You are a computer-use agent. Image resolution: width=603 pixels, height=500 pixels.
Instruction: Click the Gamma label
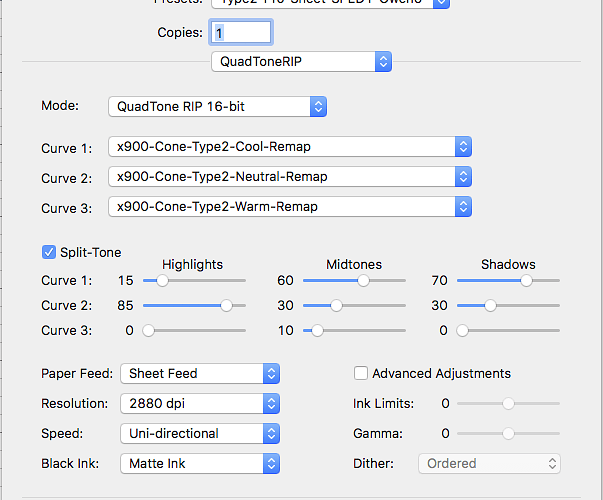pyautogui.click(x=378, y=433)
